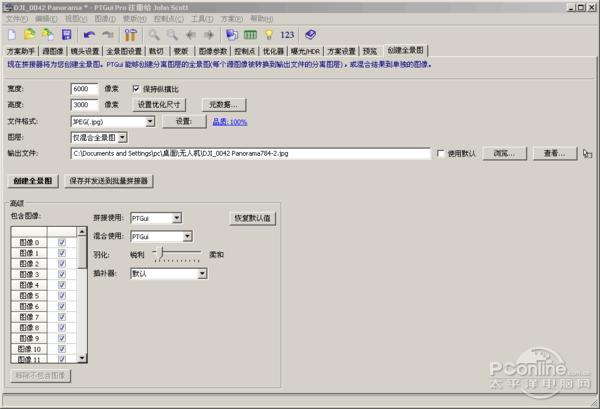Uncheck the 图像 10 checkbox

click(62, 349)
